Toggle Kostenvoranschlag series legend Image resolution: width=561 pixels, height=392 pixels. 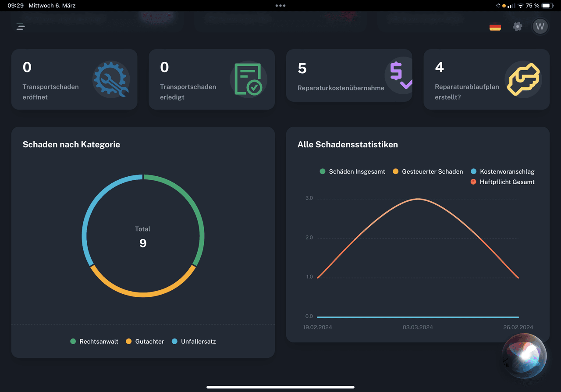502,171
